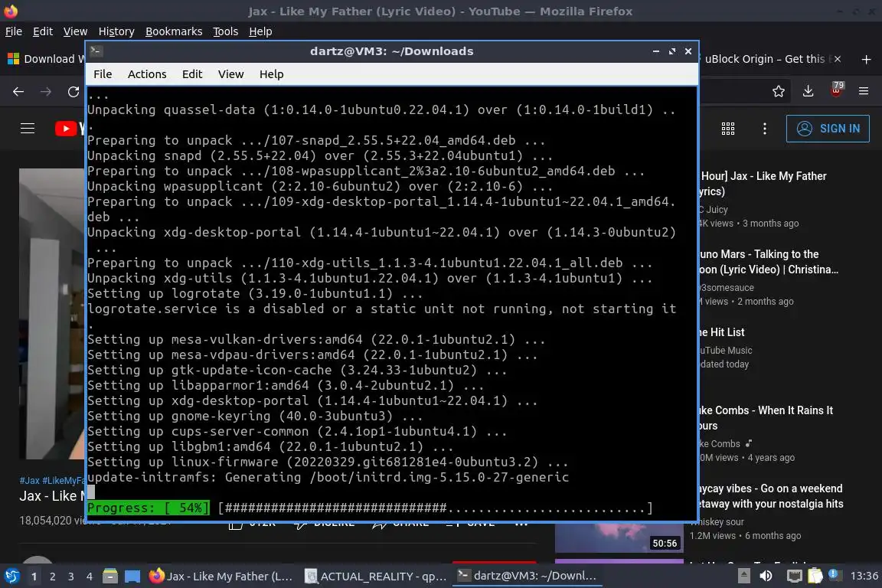882x588 pixels.
Task: Open the terminal Actions menu
Action: (147, 74)
